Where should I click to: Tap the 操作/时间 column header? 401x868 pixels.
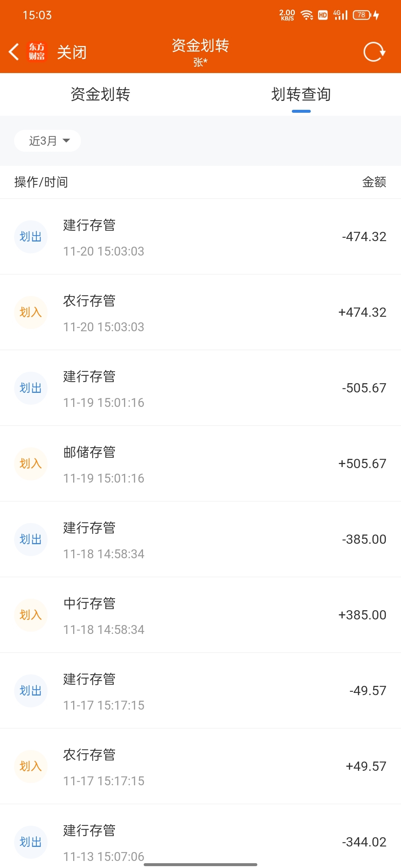coord(41,182)
